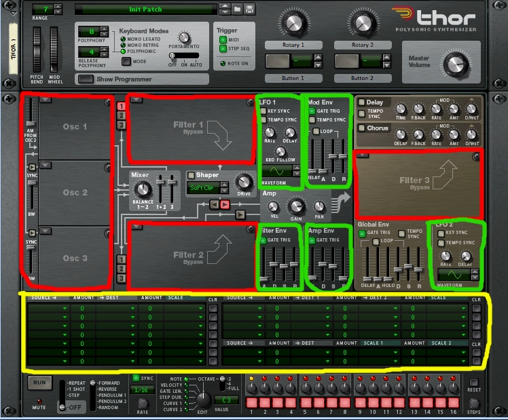Adjust the step sequencer Edit knob
Image resolution: width=508 pixels, height=420 pixels.
pyautogui.click(x=204, y=400)
